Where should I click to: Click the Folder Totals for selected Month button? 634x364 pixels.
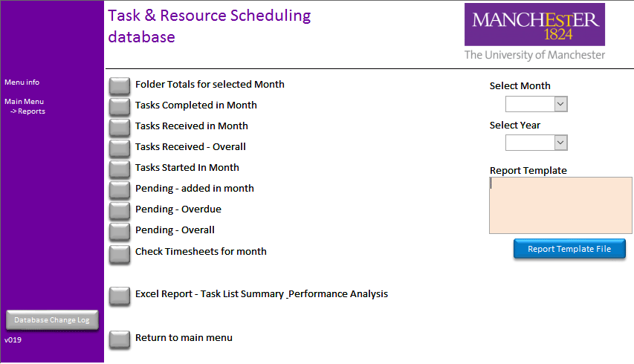coord(120,86)
